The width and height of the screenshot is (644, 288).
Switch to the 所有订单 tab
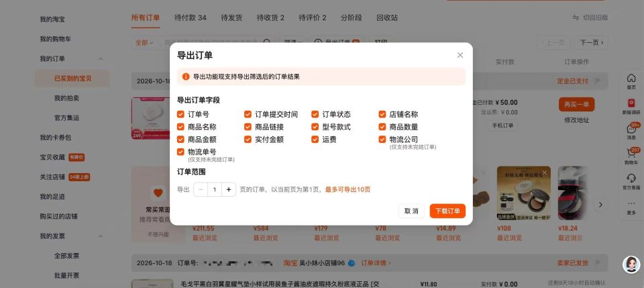pos(146,17)
